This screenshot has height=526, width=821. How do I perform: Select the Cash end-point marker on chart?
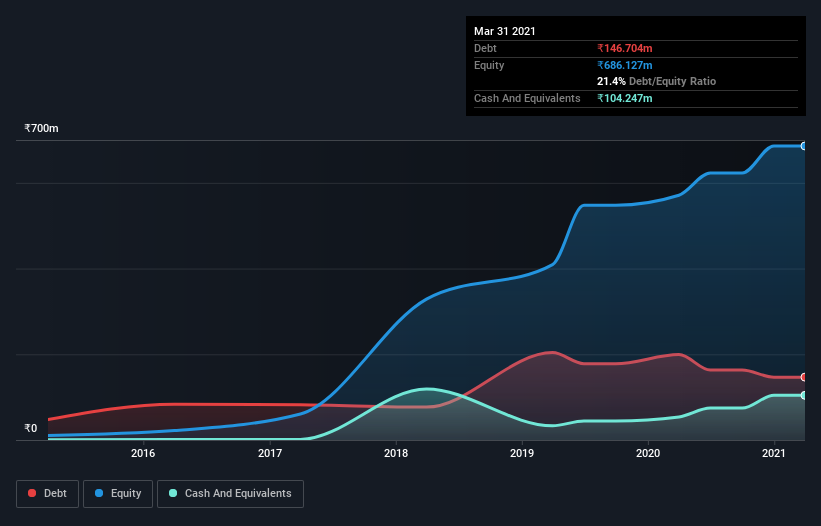pyautogui.click(x=804, y=395)
